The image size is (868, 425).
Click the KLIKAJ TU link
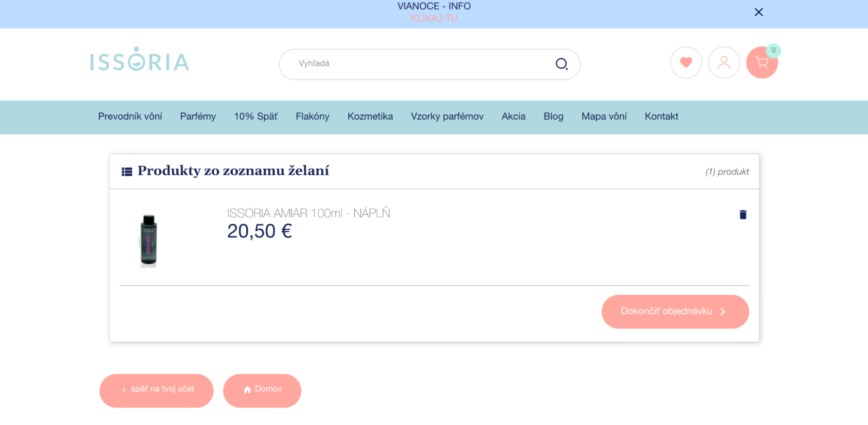434,18
